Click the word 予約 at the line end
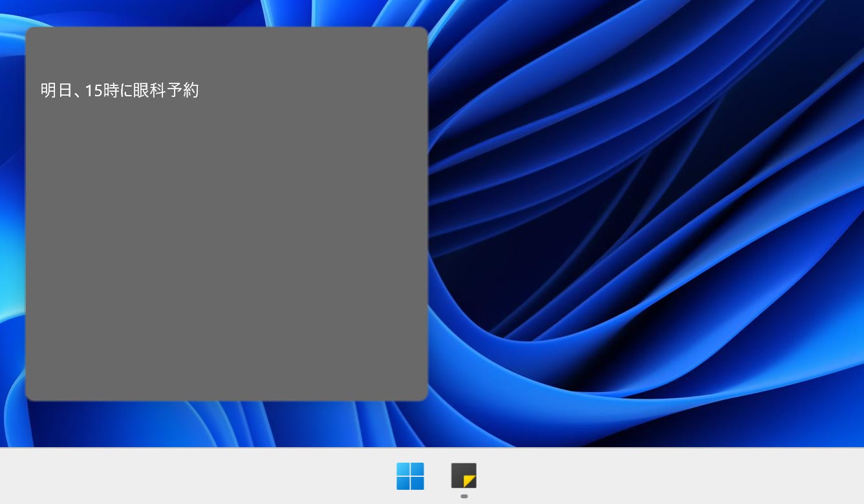The height and width of the screenshot is (504, 864). (182, 90)
